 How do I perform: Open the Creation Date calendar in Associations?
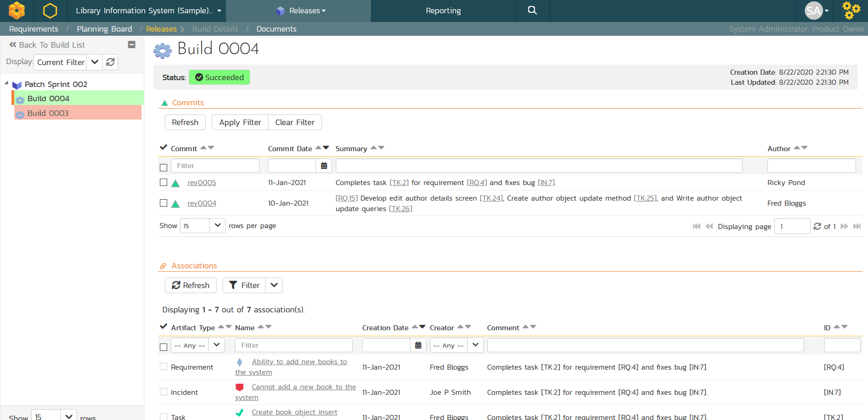(418, 345)
